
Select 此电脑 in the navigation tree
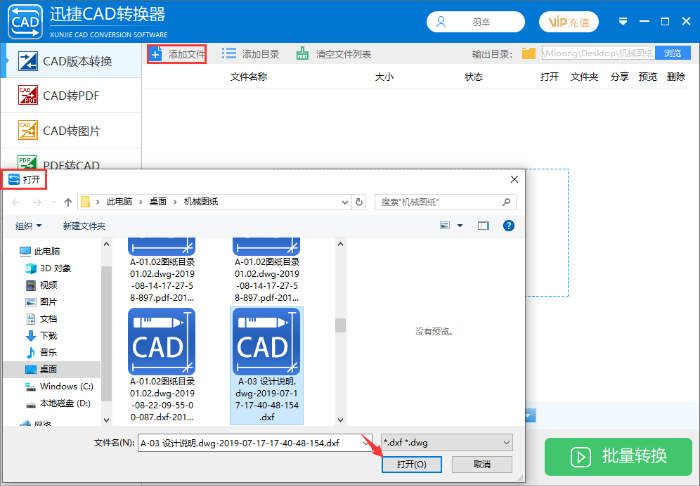click(40, 251)
